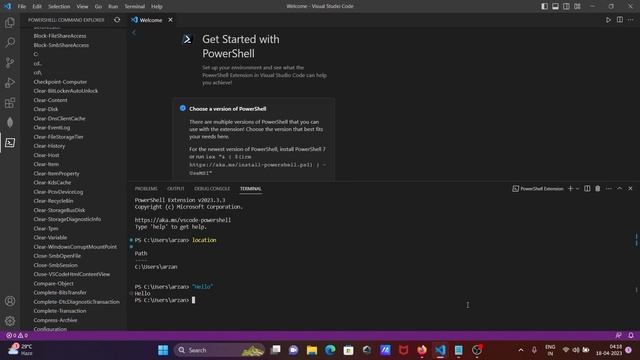Create a new terminal with plus icon

pos(571,189)
